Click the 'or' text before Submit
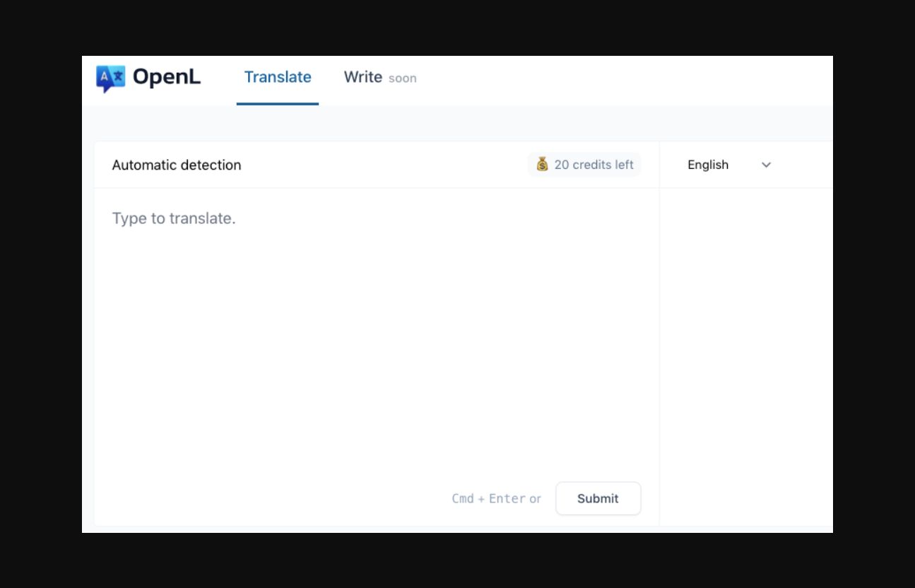Image resolution: width=915 pixels, height=588 pixels. pyautogui.click(x=535, y=499)
